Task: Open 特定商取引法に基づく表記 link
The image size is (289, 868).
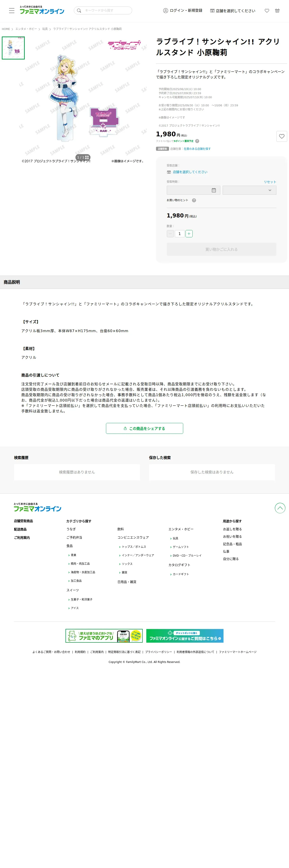Action: coord(124,652)
